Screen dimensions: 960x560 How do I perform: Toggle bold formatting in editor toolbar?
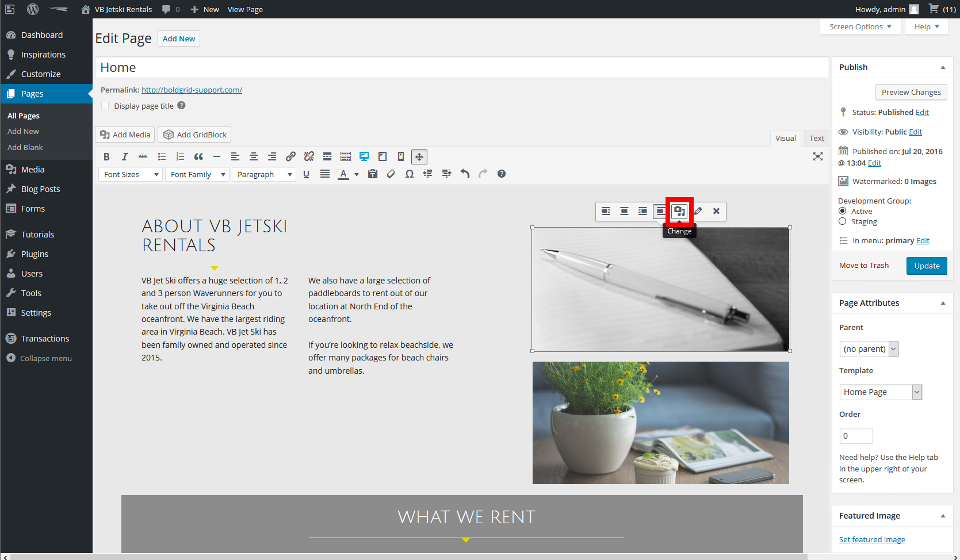click(106, 156)
